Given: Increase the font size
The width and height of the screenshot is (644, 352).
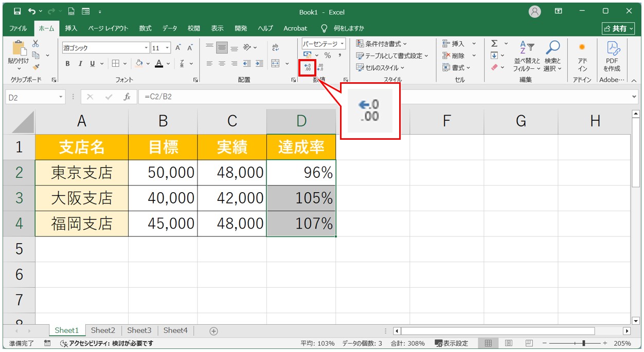Looking at the screenshot, I should (178, 48).
